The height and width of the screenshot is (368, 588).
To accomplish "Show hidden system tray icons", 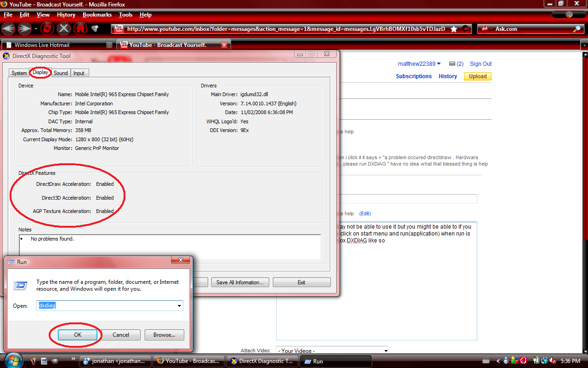I will [x=499, y=361].
